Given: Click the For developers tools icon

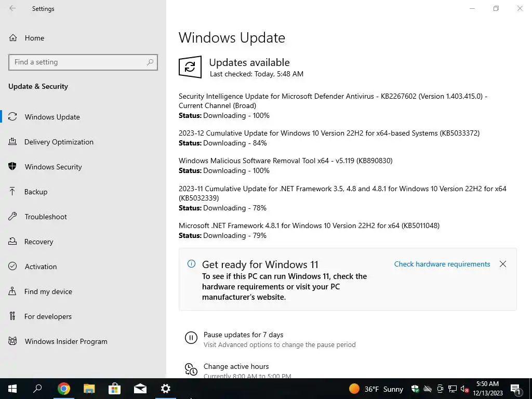Looking at the screenshot, I should coord(12,316).
